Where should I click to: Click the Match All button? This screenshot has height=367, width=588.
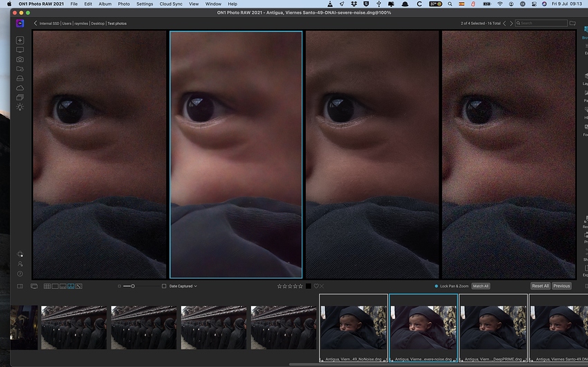(x=480, y=286)
